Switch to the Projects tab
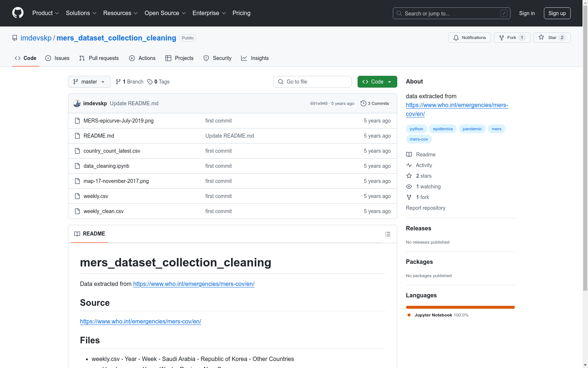The width and height of the screenshot is (588, 368). coord(179,58)
